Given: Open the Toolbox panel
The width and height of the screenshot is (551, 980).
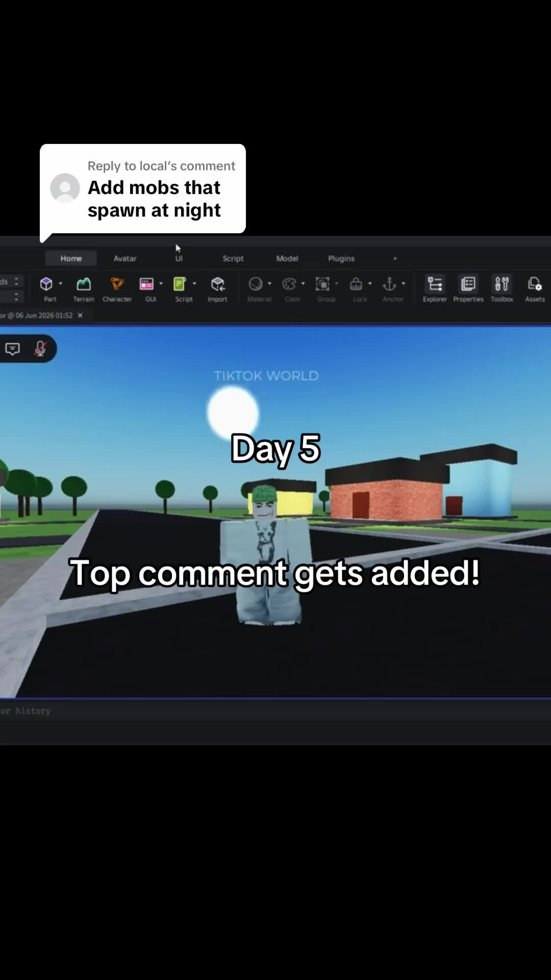Looking at the screenshot, I should click(502, 289).
